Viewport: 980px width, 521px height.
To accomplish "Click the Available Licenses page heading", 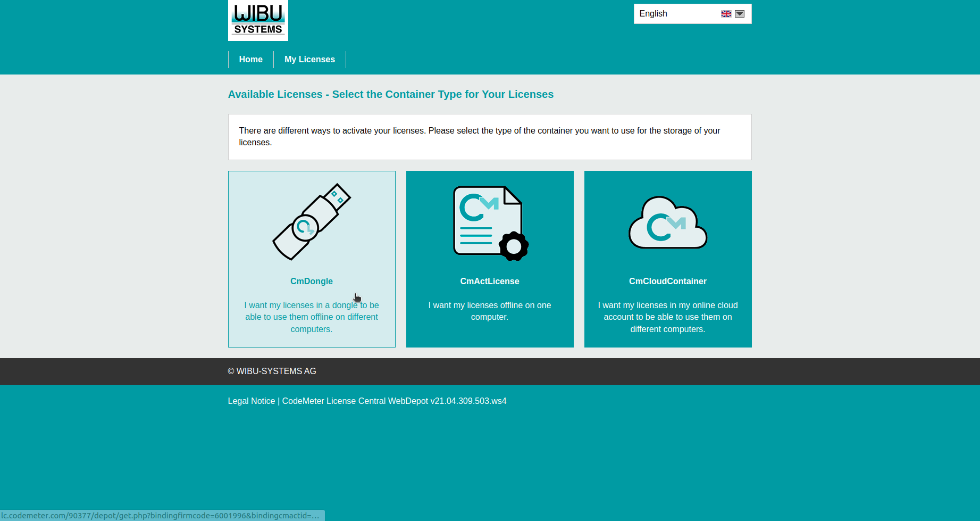I will click(x=391, y=95).
